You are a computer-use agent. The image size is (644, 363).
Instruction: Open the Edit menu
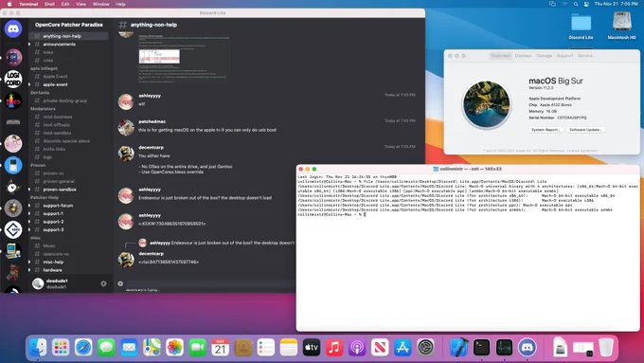coord(65,4)
